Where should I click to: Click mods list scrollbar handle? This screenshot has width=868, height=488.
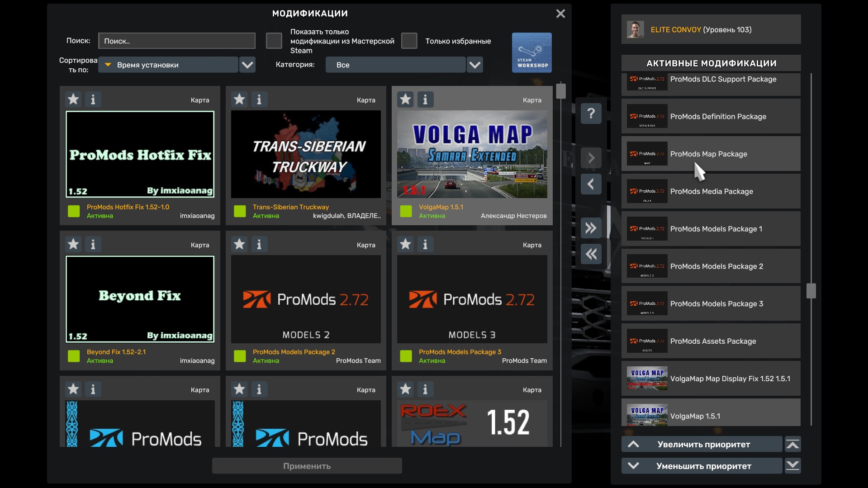(561, 91)
